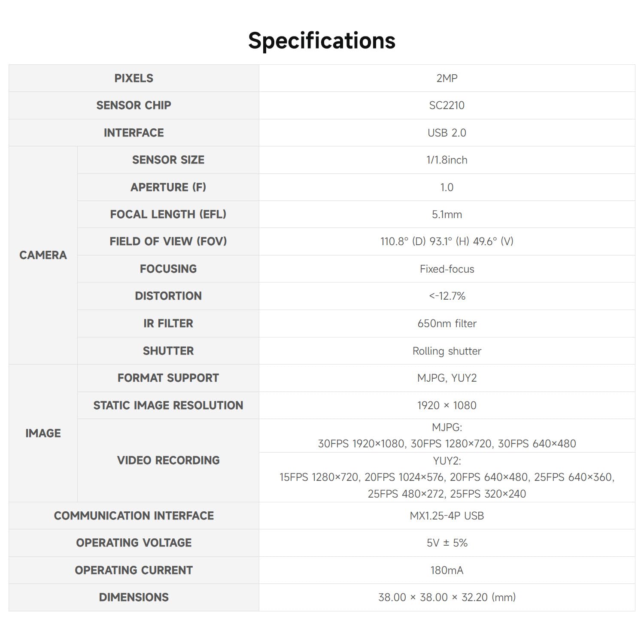Select the 650nm filter value
The height and width of the screenshot is (644, 644).
(447, 323)
